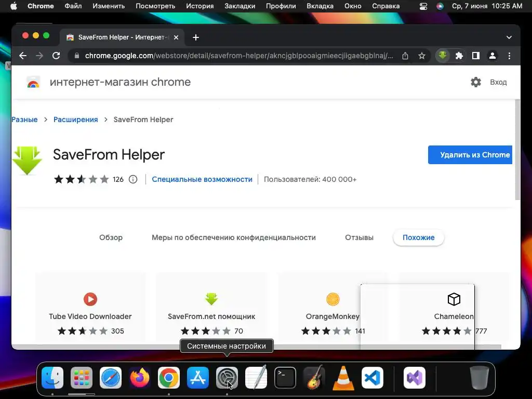This screenshot has width=532, height=399.
Task: Open Специальные возможности category link
Action: (x=202, y=179)
